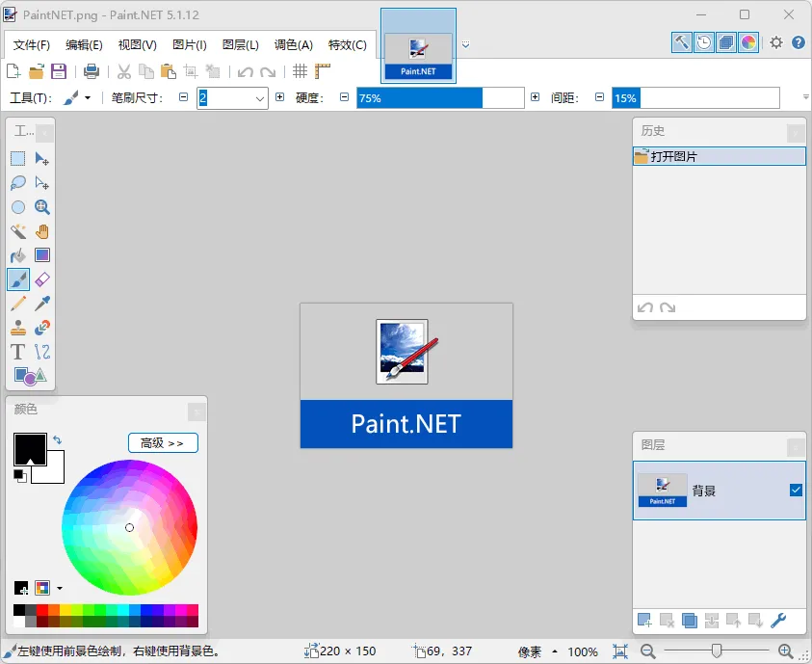Toggle the Tools window button
Viewport: 812px width, 664px height.
tap(682, 42)
